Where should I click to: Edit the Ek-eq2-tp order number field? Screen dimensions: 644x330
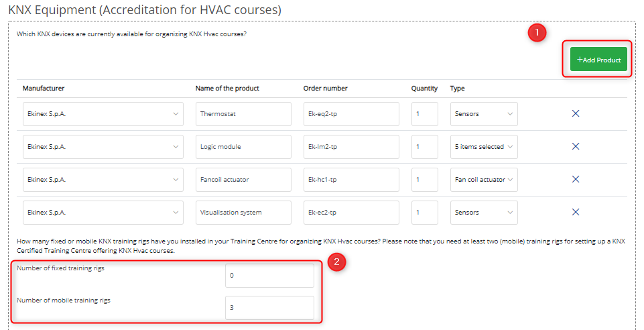351,114
